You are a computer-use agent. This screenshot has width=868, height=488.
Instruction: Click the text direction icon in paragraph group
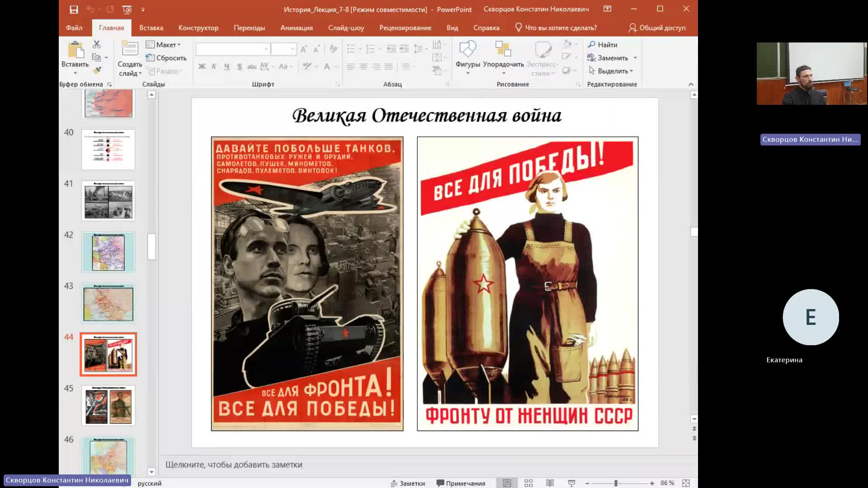(437, 44)
